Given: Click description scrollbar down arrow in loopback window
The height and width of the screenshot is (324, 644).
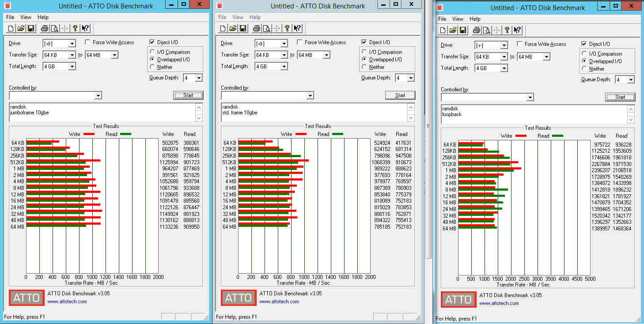Looking at the screenshot, I should (631, 120).
